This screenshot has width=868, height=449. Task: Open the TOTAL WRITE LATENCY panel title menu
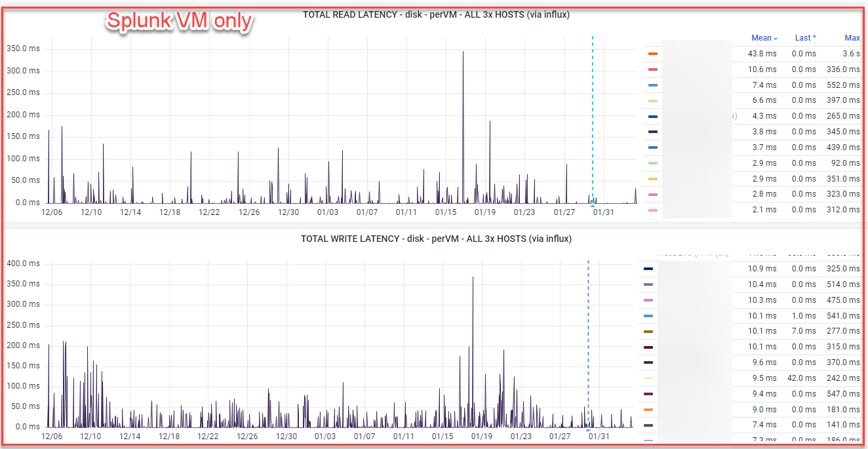click(436, 239)
